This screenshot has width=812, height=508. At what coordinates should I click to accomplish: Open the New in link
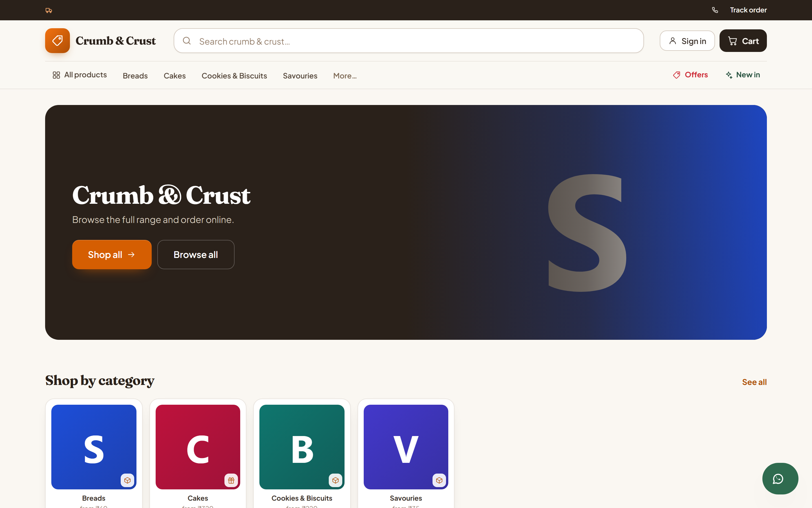[743, 75]
